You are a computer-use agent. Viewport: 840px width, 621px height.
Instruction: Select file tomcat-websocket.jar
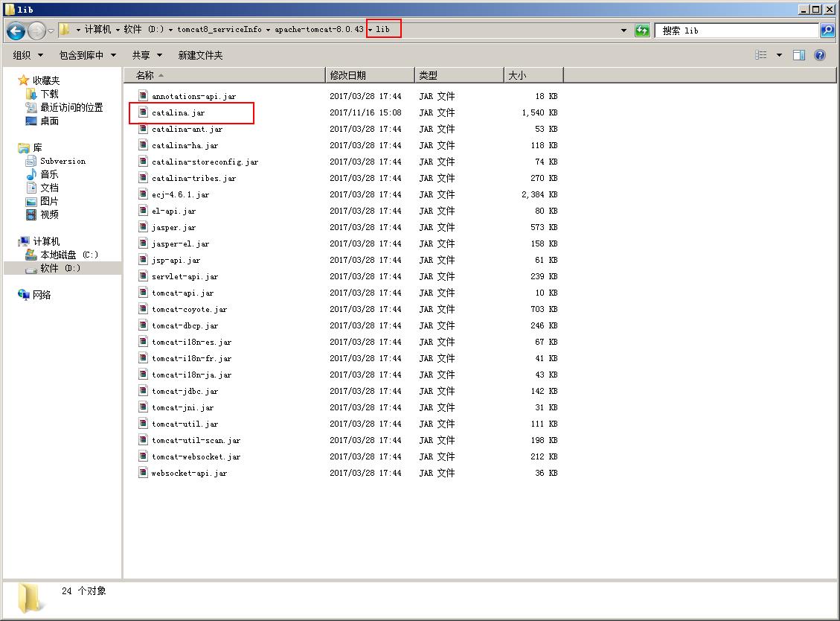pos(196,456)
